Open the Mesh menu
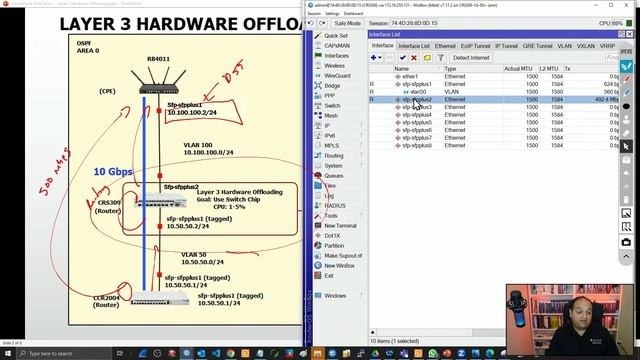 pyautogui.click(x=331, y=116)
